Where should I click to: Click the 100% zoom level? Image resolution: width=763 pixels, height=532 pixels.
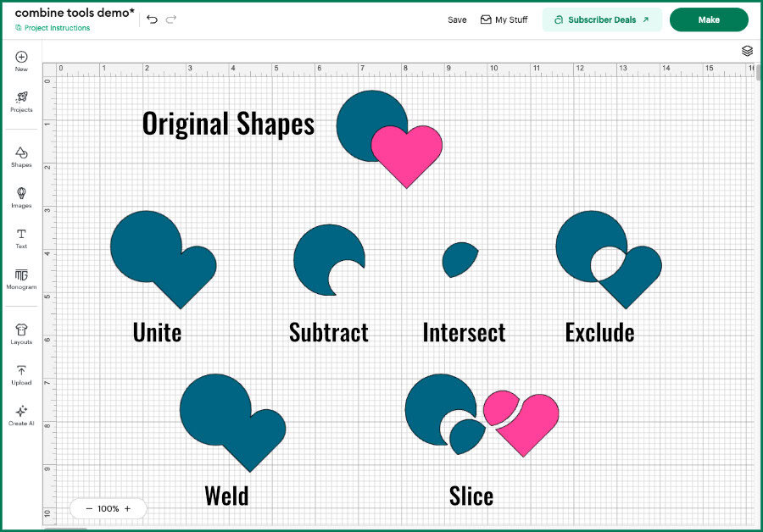click(108, 508)
